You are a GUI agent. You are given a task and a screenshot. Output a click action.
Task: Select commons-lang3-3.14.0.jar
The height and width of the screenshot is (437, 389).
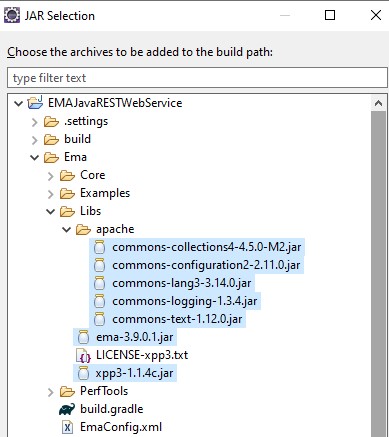coord(182,283)
